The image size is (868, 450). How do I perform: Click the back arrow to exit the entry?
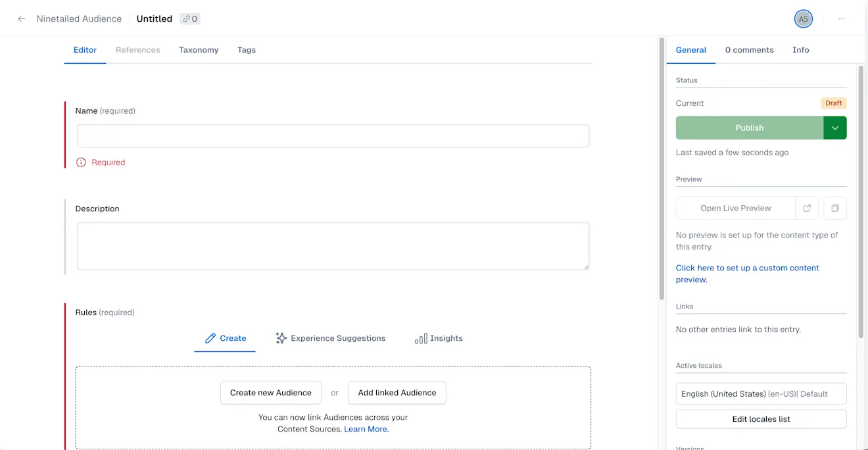[21, 18]
